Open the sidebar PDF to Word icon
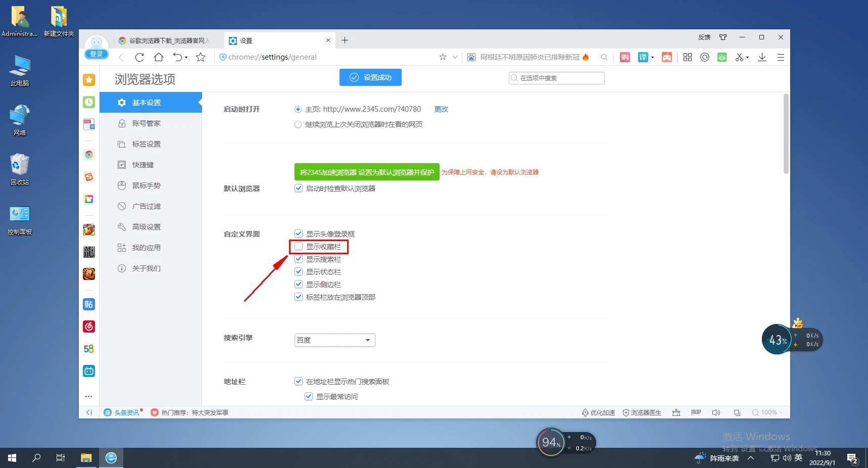 coord(89,124)
